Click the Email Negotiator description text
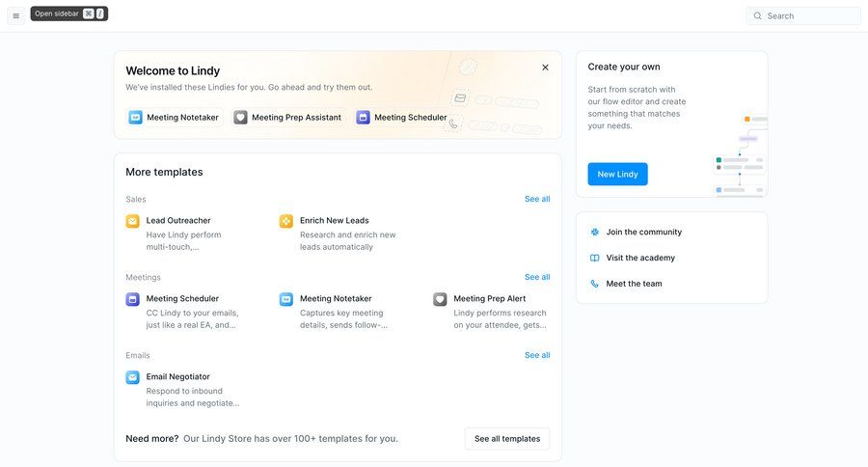The width and height of the screenshot is (868, 467). [x=193, y=398]
